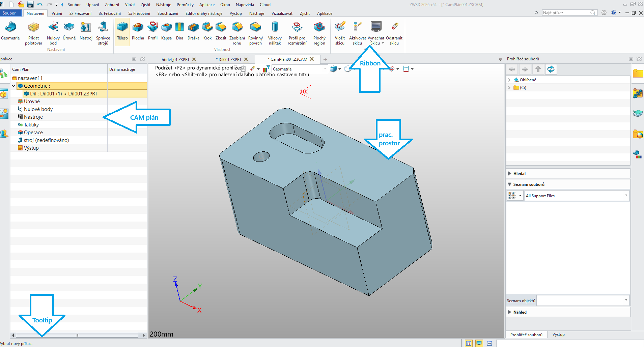This screenshot has height=347, width=644.
Task: Pick the Díra feature tool
Action: (x=179, y=31)
